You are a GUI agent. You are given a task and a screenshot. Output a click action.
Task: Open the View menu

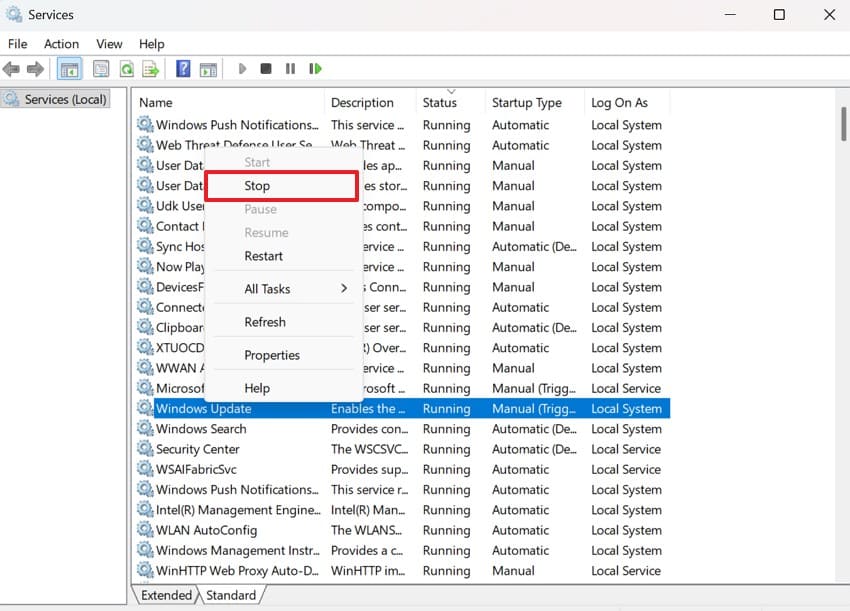click(109, 44)
